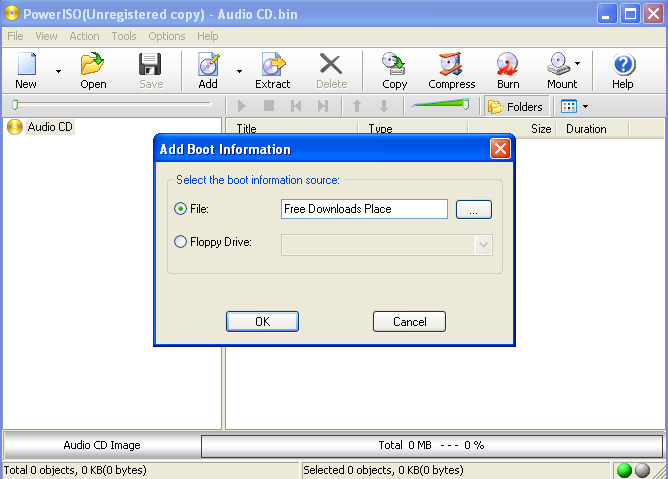Click the PowerISO title bar disc icon
The height and width of the screenshot is (479, 668).
pos(12,14)
